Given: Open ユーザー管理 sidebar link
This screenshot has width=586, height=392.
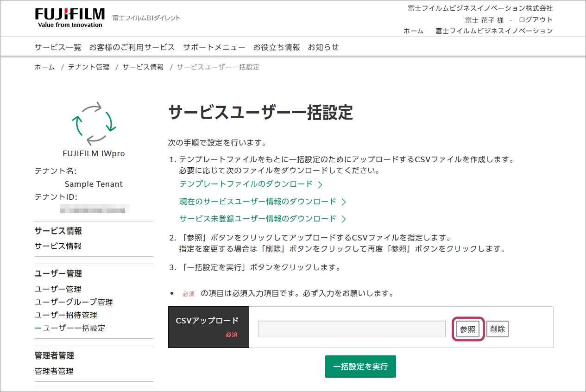Looking at the screenshot, I should [x=58, y=289].
